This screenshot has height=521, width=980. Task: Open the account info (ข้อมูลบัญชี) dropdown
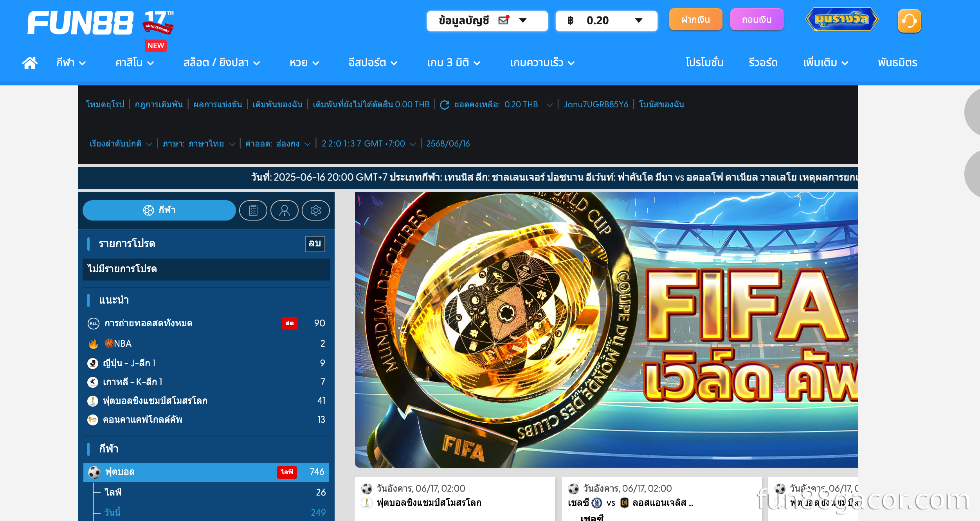487,20
